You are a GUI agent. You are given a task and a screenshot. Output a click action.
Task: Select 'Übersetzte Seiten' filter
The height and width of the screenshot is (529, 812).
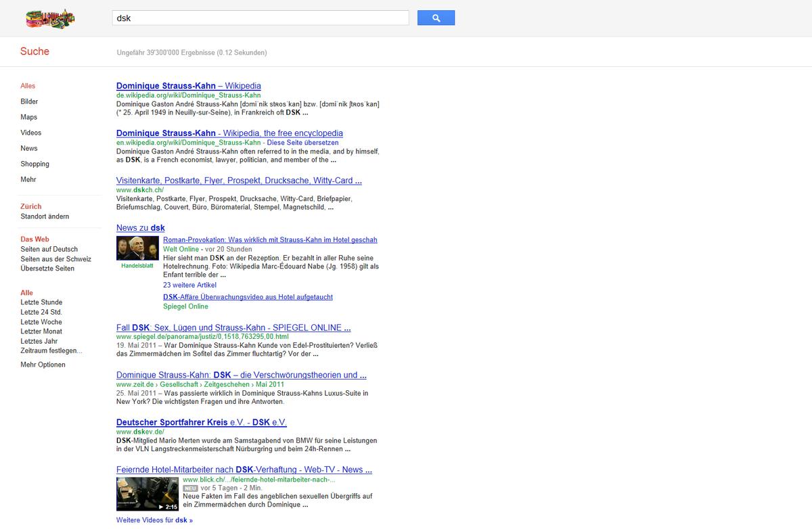(47, 269)
